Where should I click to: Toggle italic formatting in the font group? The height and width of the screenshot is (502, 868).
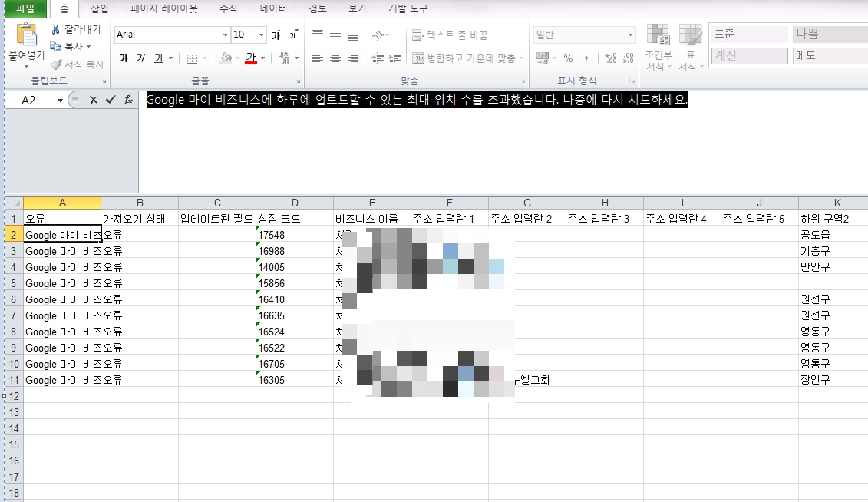(x=140, y=58)
